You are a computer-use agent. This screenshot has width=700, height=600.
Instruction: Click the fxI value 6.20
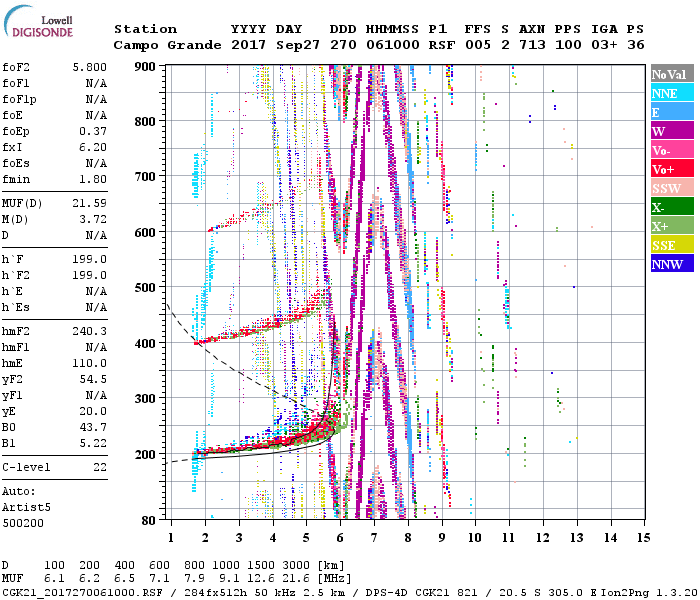(93, 147)
